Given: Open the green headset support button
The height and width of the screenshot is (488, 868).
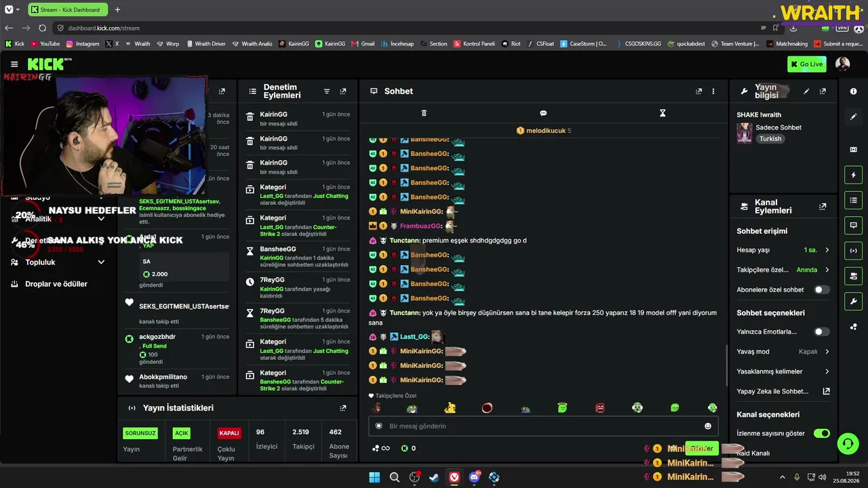Looking at the screenshot, I should point(848,444).
